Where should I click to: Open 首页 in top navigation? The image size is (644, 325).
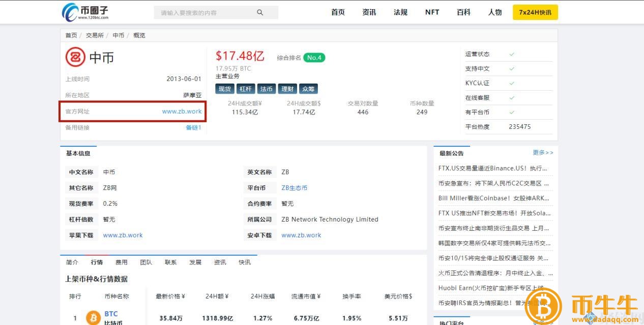coord(338,12)
